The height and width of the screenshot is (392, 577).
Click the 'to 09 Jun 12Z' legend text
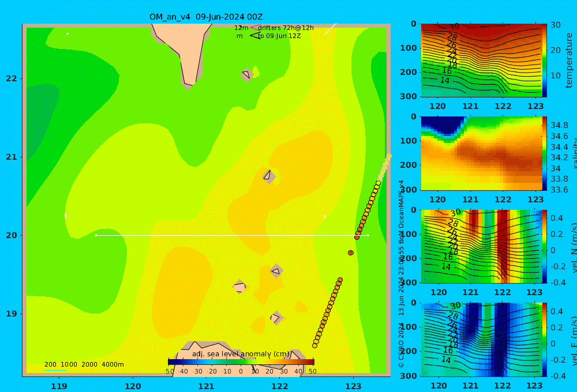tap(279, 36)
